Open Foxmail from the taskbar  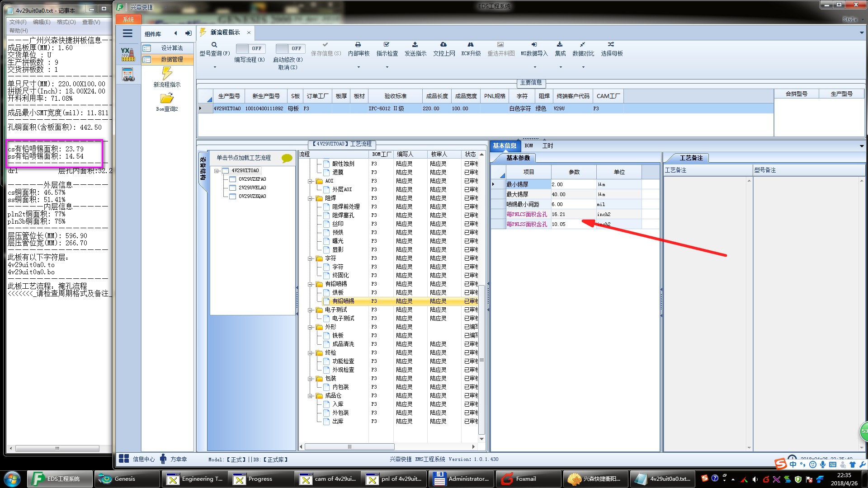[524, 479]
